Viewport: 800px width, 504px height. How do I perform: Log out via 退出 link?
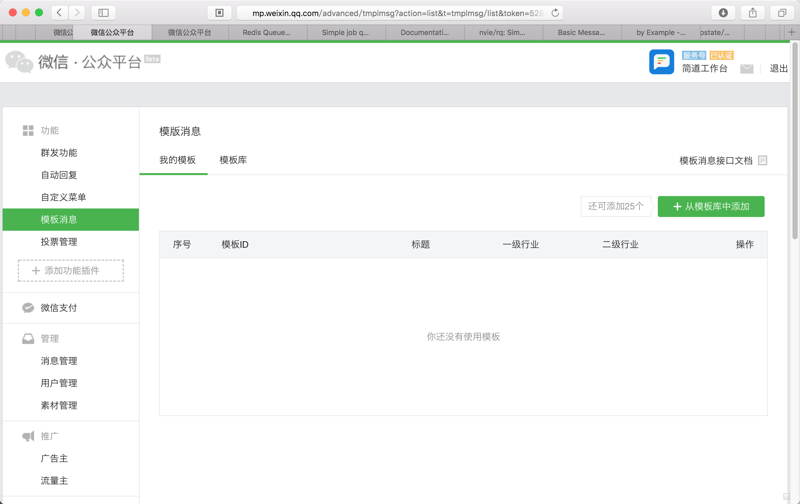pos(779,68)
